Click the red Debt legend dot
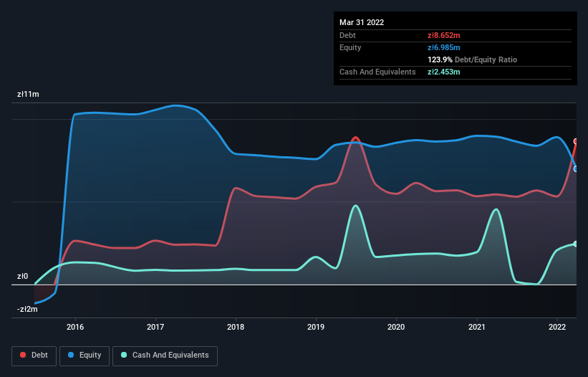The image size is (588, 377). pyautogui.click(x=23, y=355)
